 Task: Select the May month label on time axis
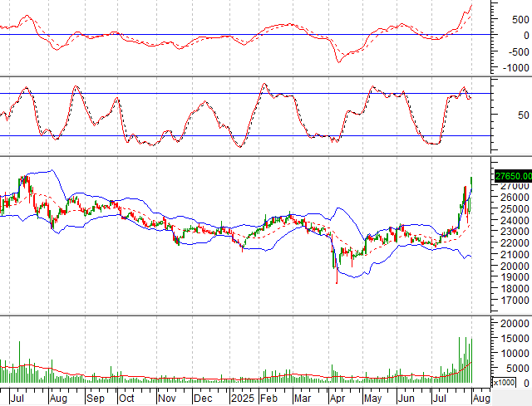[x=373, y=398]
